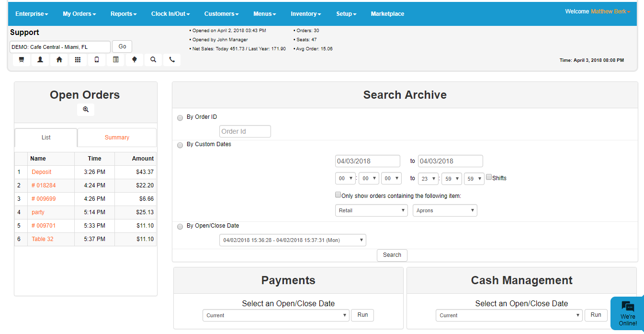This screenshot has height=334, width=644.
Task: Toggle the Shifts checkbox
Action: click(489, 177)
